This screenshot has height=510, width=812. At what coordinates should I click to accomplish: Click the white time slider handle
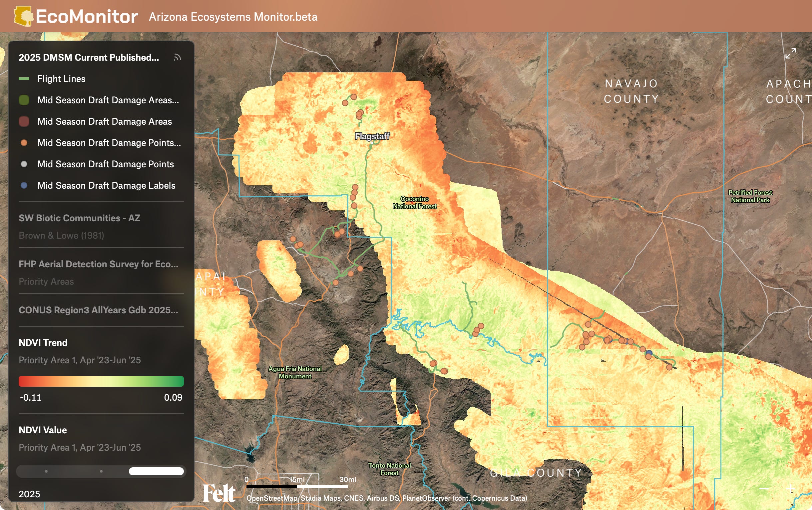[156, 471]
